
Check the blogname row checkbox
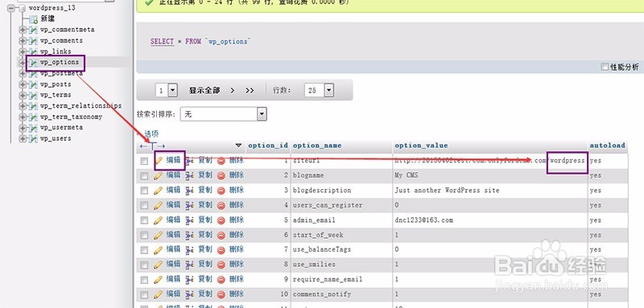(x=144, y=176)
